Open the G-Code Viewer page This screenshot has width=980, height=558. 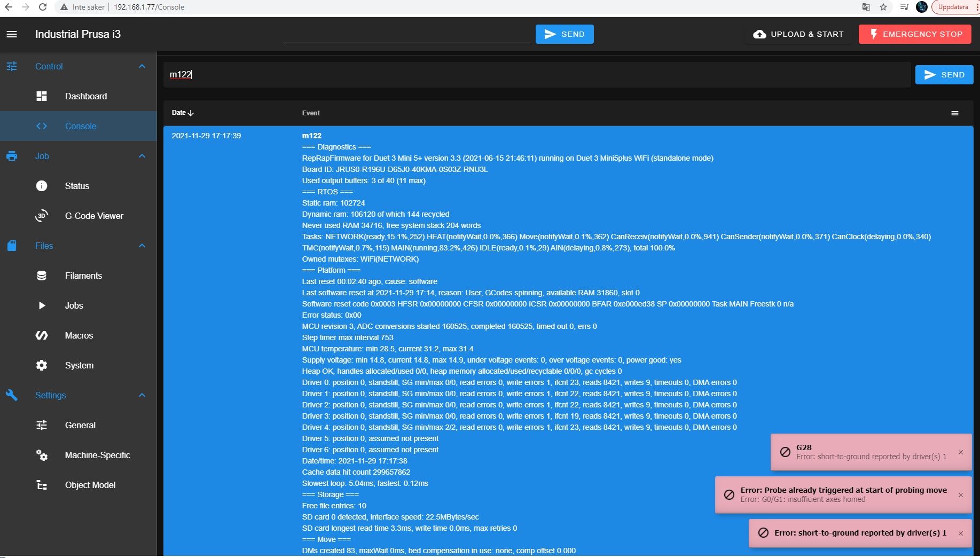tap(79, 216)
